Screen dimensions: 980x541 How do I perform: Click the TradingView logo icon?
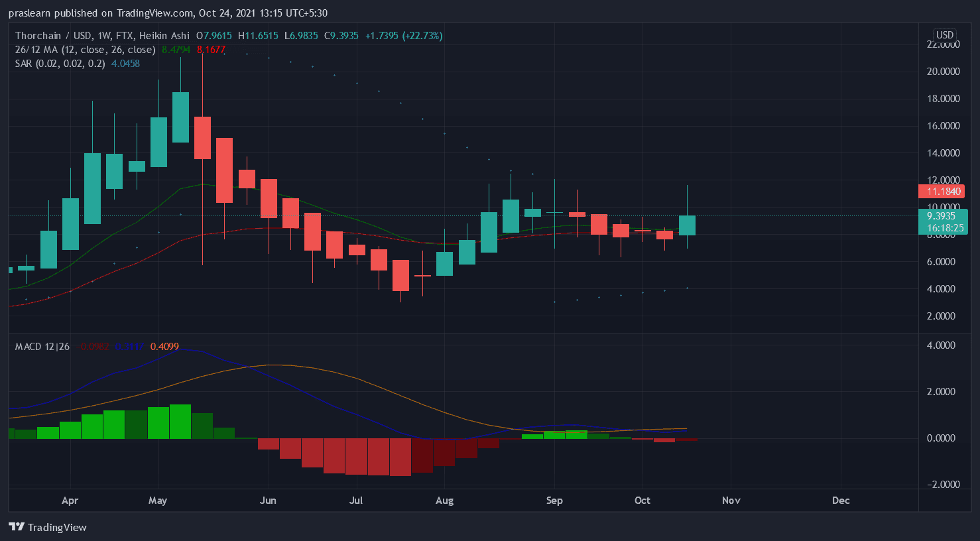click(x=17, y=527)
